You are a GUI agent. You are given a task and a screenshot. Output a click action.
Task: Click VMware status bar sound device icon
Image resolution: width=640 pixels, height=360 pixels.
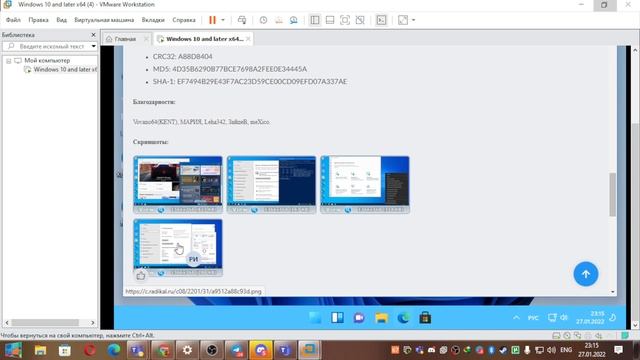[598, 336]
